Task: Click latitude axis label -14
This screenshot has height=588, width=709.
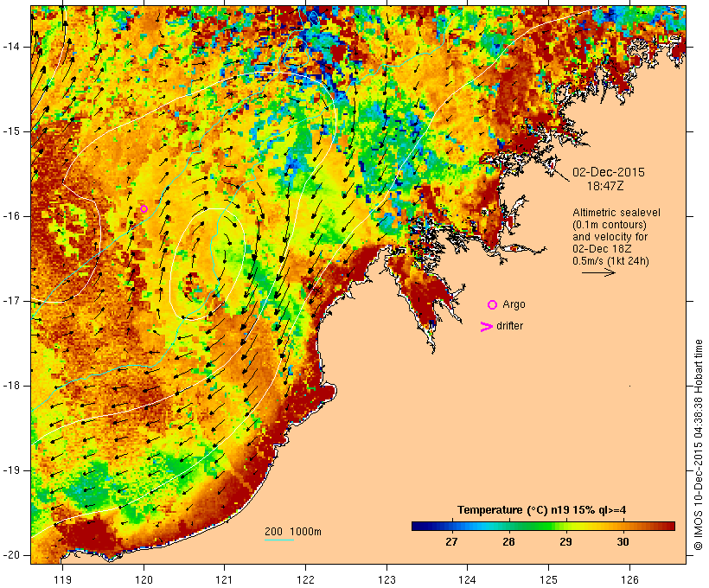Action: [10, 47]
